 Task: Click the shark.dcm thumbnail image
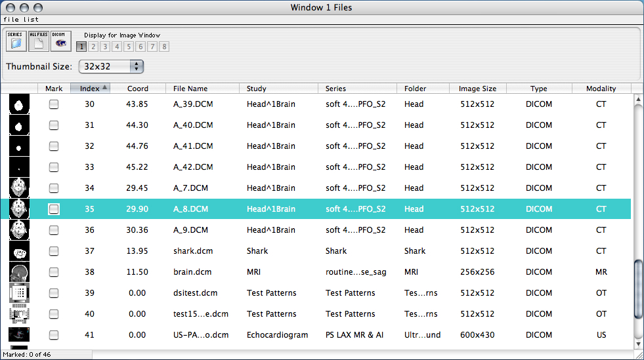point(19,251)
